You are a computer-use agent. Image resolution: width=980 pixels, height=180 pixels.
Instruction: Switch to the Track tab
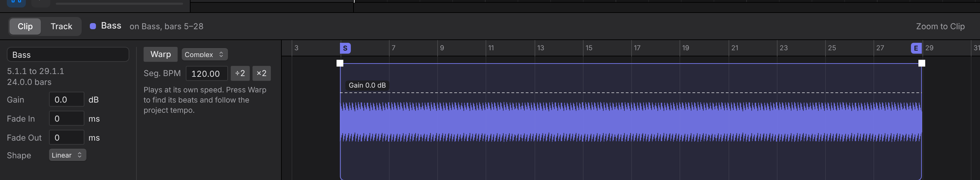pos(61,26)
